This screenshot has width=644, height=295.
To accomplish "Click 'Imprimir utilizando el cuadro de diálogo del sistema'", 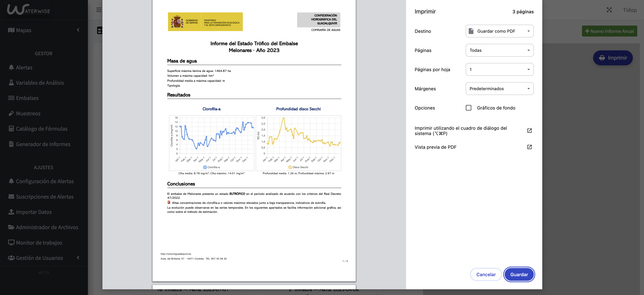I will pyautogui.click(x=461, y=131).
